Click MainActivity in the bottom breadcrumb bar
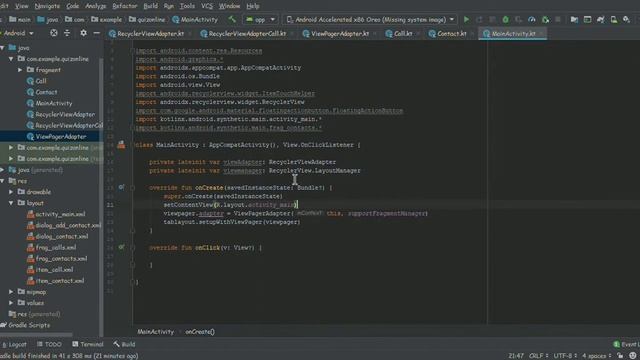This screenshot has height=360, width=640. click(156, 331)
